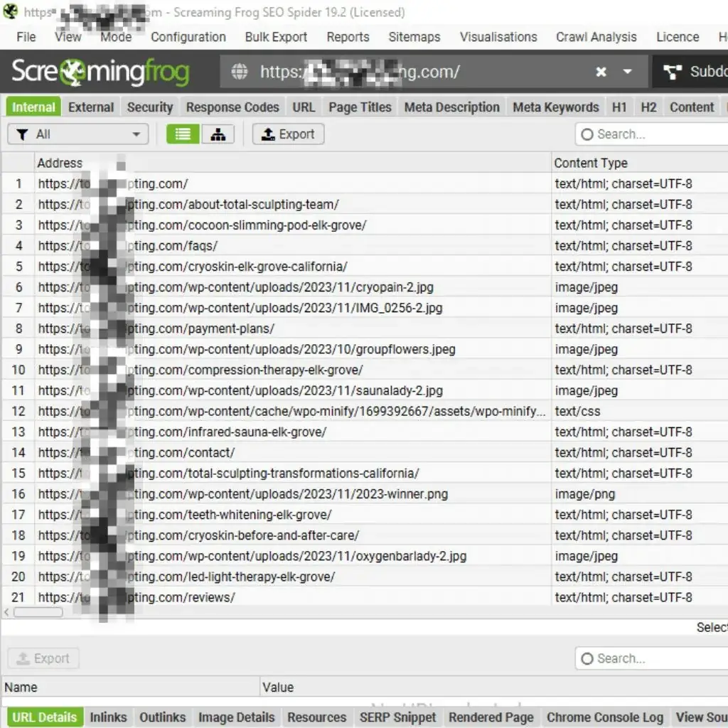Switch to list view icon
This screenshot has width=728, height=728.
(x=183, y=134)
